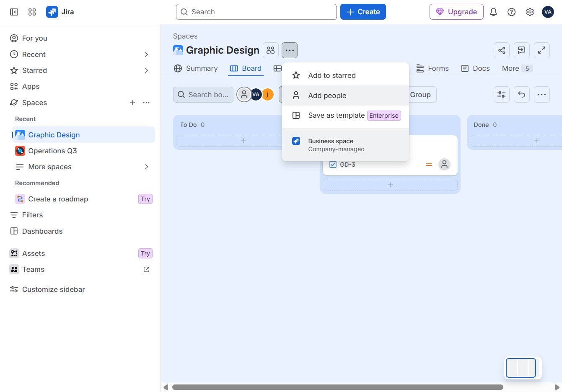Expand the Starred section chevron
The width and height of the screenshot is (562, 392).
[x=147, y=70]
